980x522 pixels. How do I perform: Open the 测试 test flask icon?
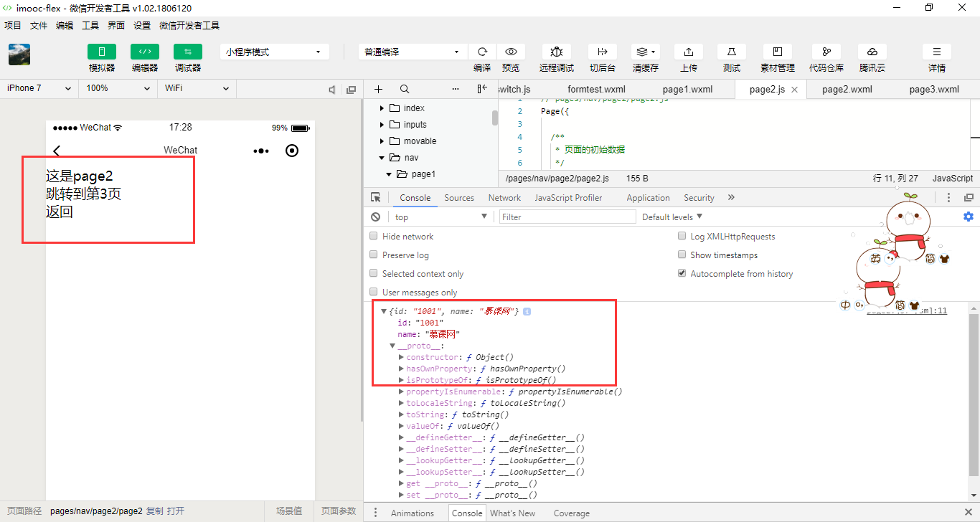click(732, 52)
